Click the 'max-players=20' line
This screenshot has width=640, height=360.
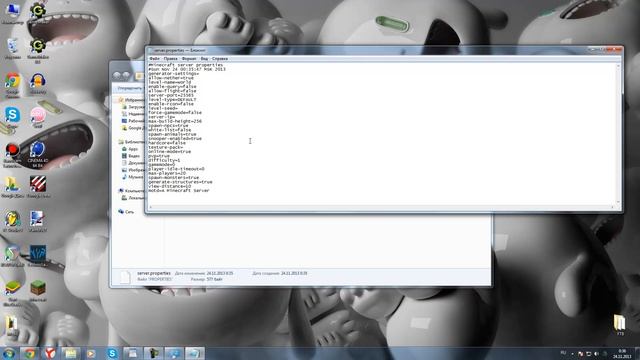(x=167, y=173)
